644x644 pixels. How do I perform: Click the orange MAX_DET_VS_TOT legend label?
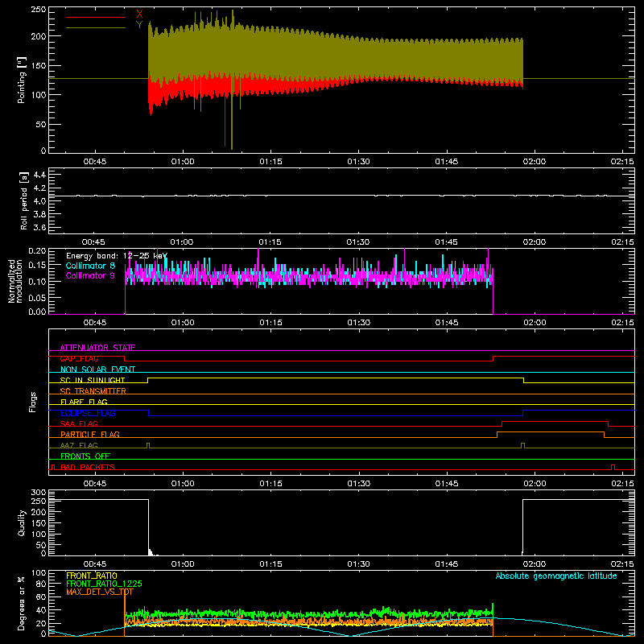100,592
